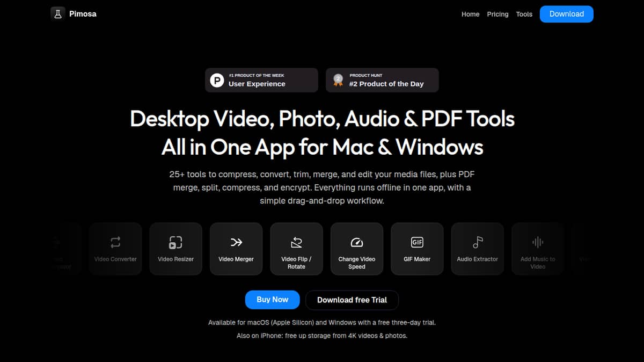
Task: Click the macOS and Windows availability note
Action: point(322,323)
